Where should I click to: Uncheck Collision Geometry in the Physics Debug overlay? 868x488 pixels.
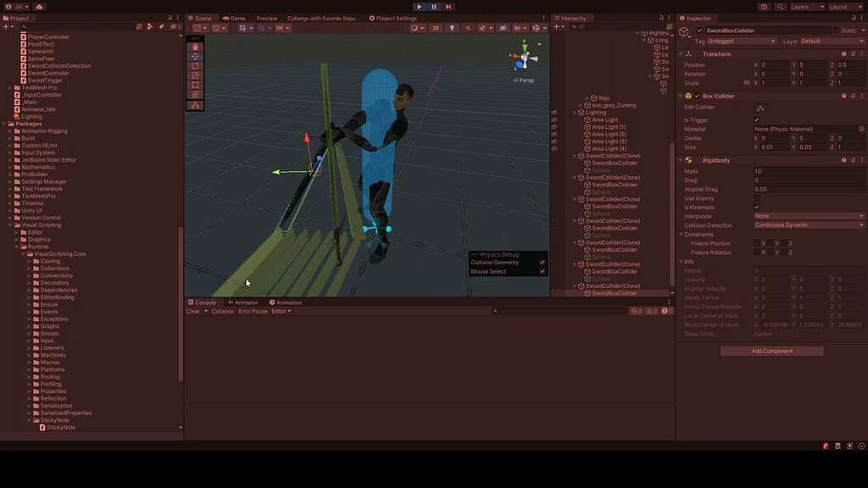point(543,263)
